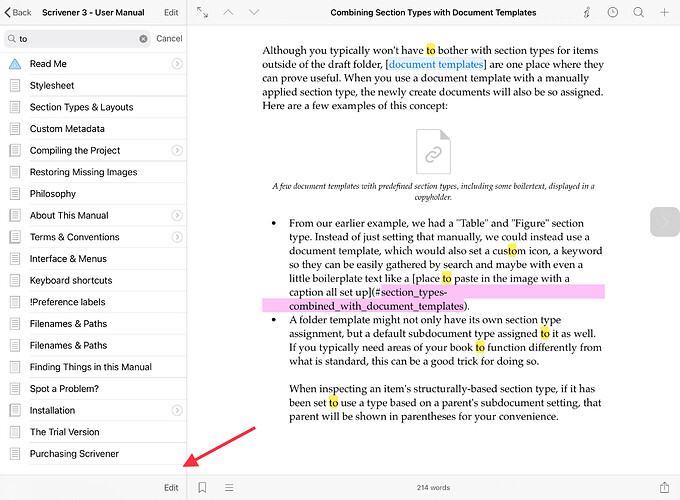680x500 pixels.
Task: Click the 214 words counter
Action: pyautogui.click(x=433, y=488)
